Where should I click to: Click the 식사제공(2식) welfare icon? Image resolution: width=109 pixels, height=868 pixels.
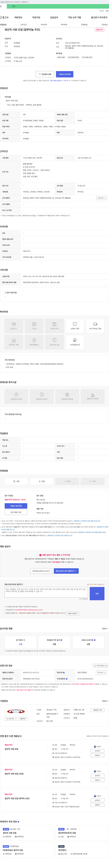pos(75,342)
